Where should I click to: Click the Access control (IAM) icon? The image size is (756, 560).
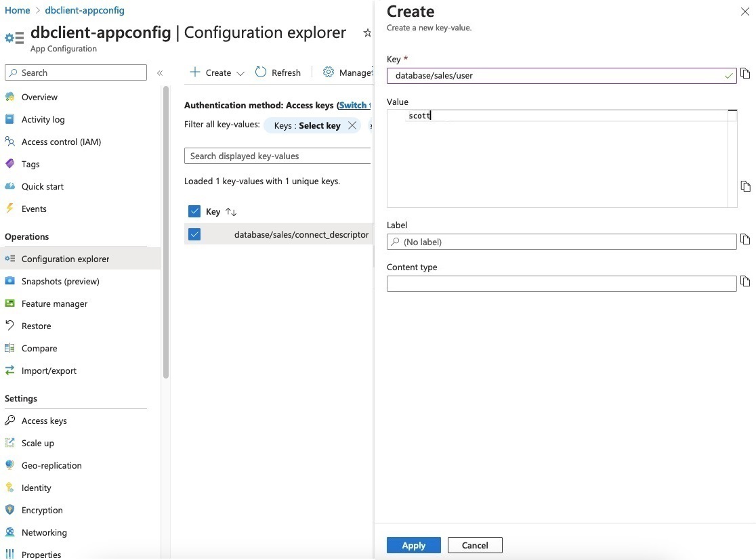click(9, 142)
